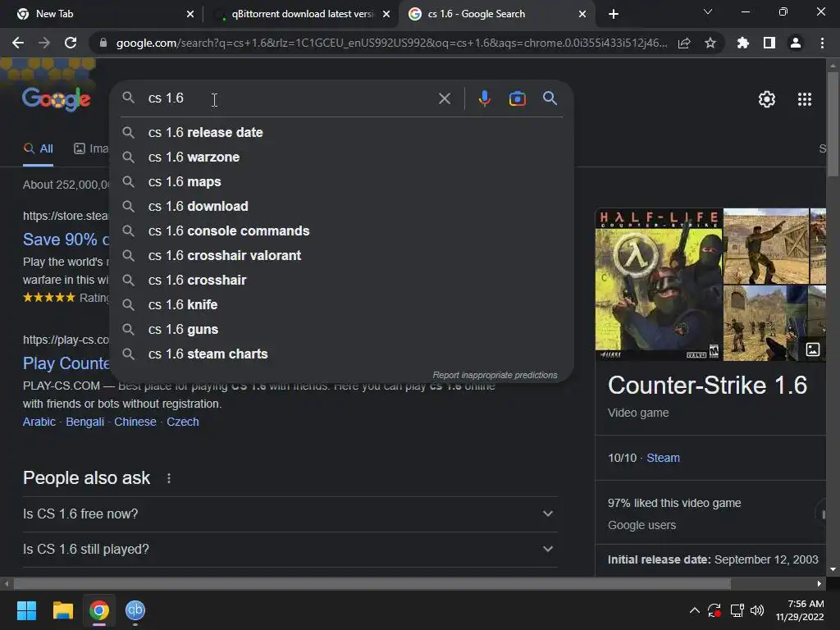This screenshot has height=630, width=840.
Task: Bookmark this page with the star icon
Action: (x=710, y=43)
